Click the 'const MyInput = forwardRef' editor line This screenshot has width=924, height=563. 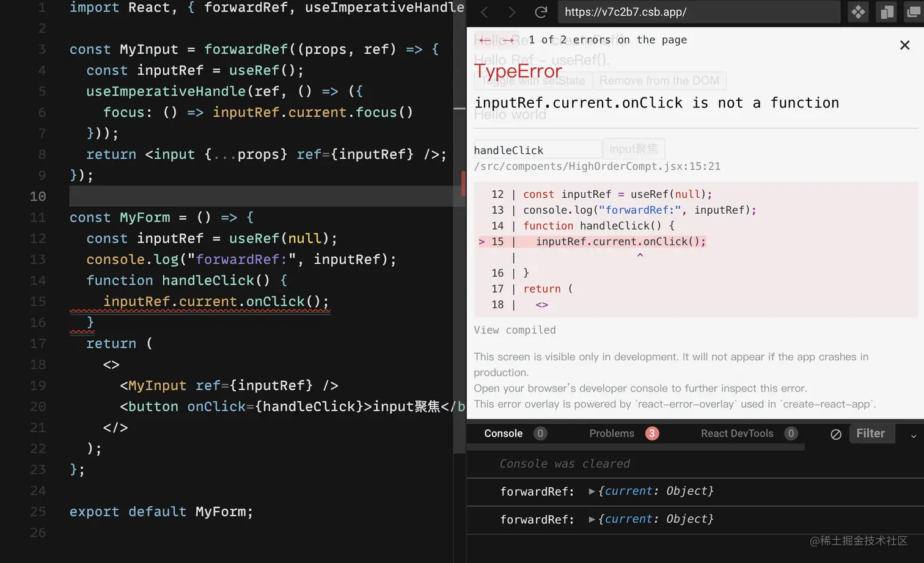point(254,49)
